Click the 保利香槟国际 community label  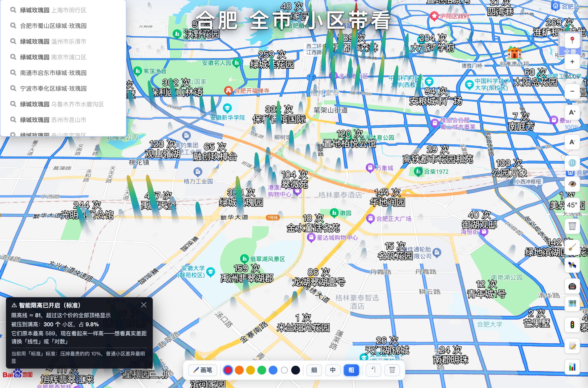point(279,119)
